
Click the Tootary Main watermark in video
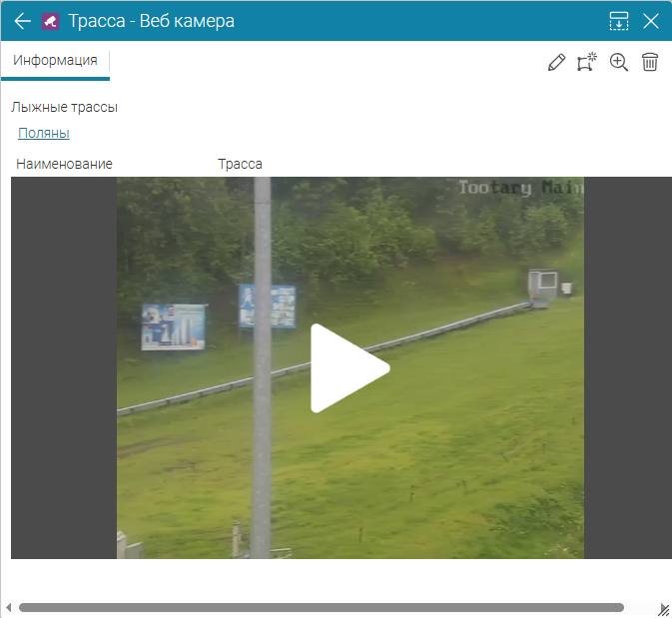[x=519, y=188]
